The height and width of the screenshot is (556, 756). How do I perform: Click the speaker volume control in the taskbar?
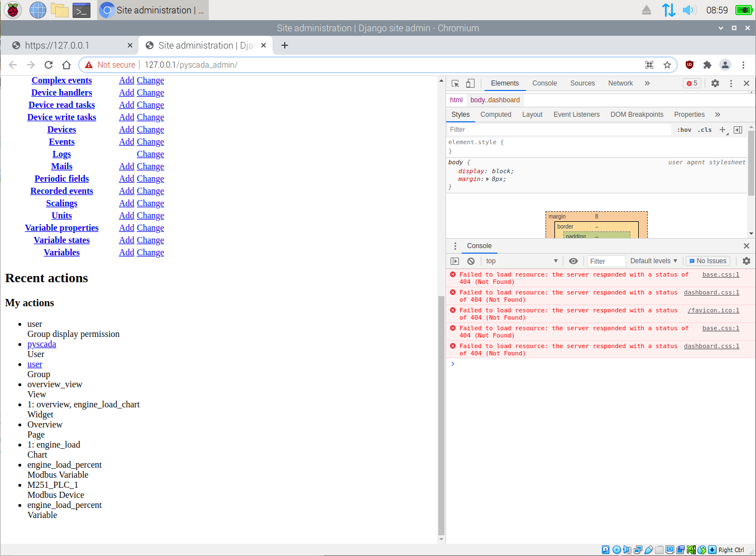click(690, 9)
